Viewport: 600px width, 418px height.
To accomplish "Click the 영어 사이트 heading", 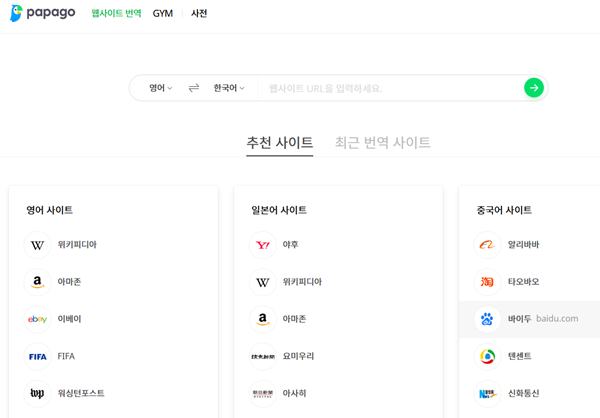I will [49, 210].
